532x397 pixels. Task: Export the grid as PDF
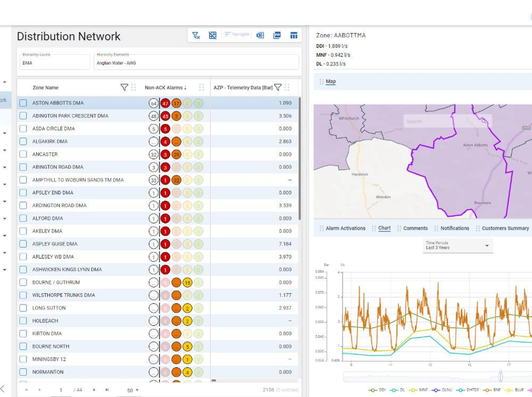pos(277,36)
